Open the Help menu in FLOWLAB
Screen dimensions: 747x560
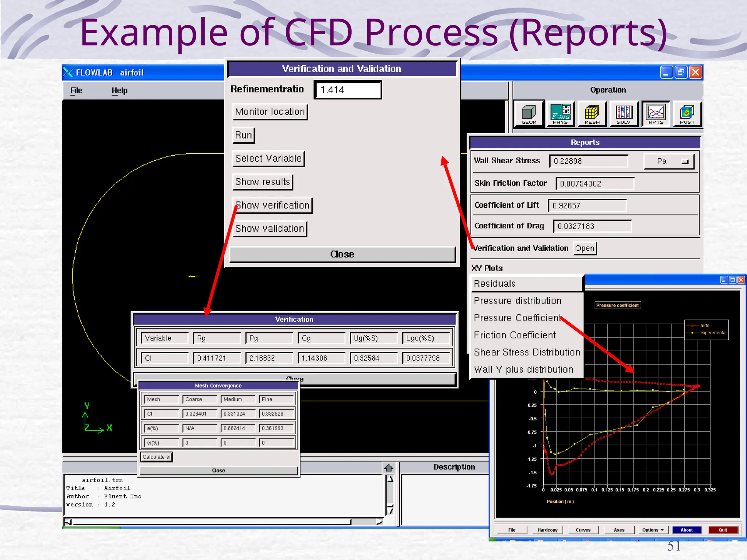[119, 90]
